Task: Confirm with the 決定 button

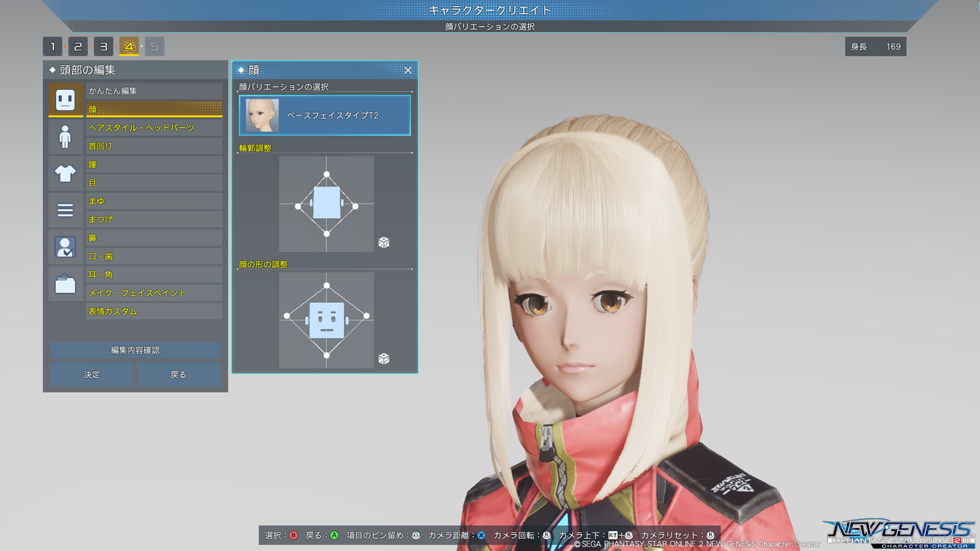Action: (92, 375)
